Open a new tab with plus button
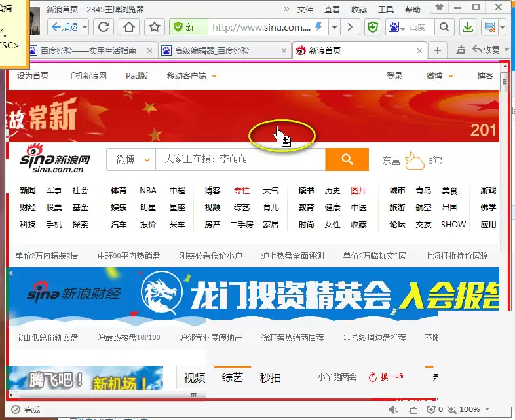 [x=438, y=50]
